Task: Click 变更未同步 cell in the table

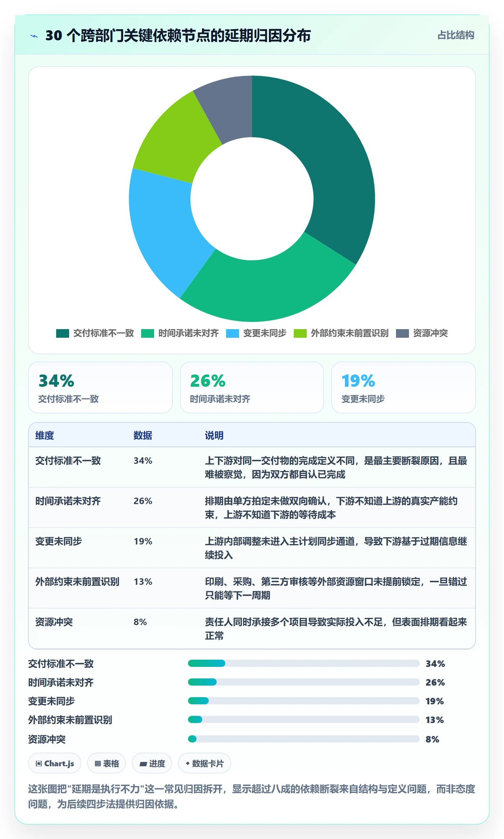Action: click(59, 541)
